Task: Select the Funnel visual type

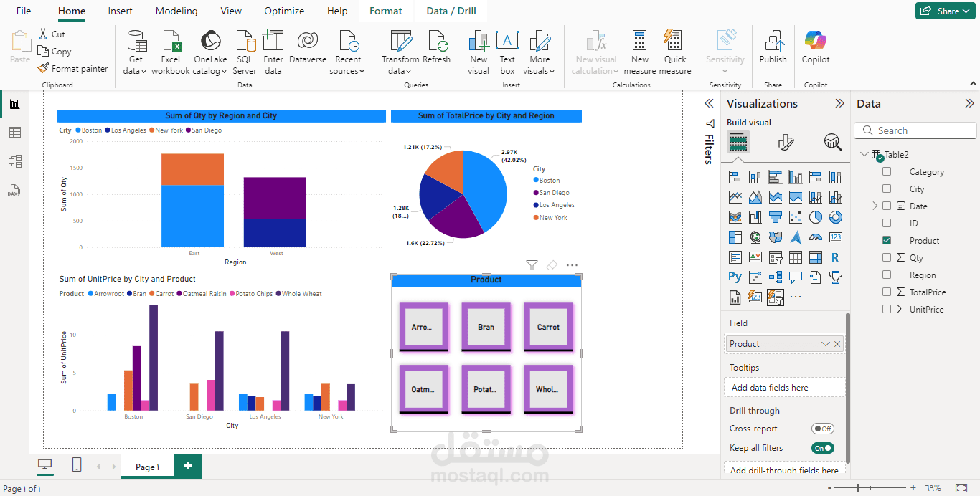Action: click(776, 217)
